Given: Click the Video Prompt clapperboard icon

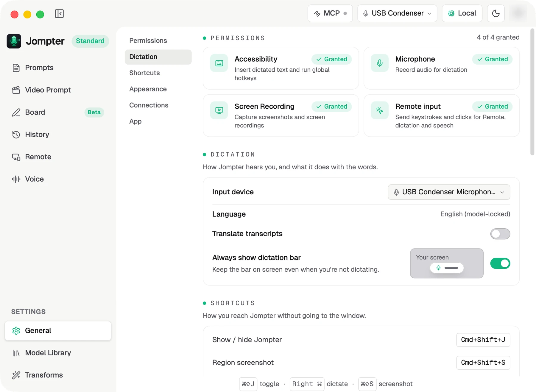Looking at the screenshot, I should point(16,90).
